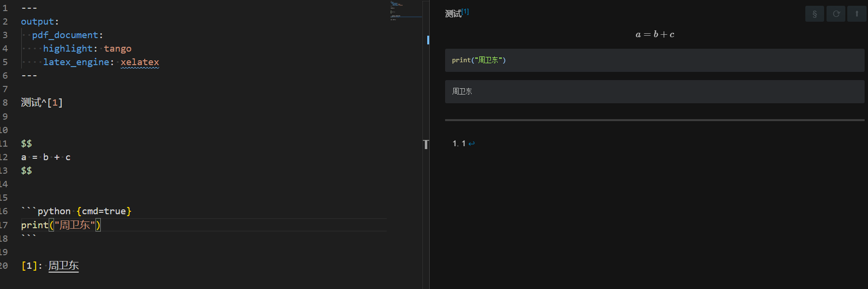Click 'latex_engine:' key in the editor
Viewport: 868px width, 289px height.
[x=79, y=62]
